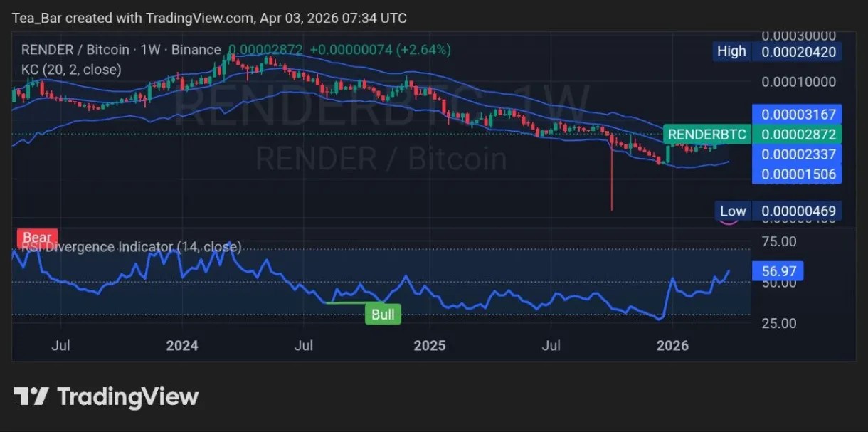Click the 2026 label on time axis
This screenshot has height=432, width=868.
[x=672, y=346]
